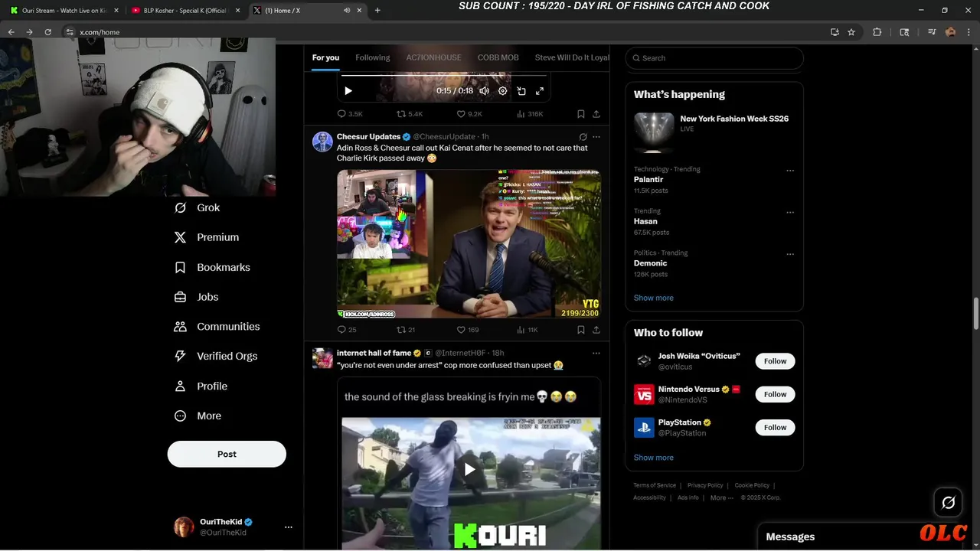Bookmark this page with the star icon

[x=851, y=32]
